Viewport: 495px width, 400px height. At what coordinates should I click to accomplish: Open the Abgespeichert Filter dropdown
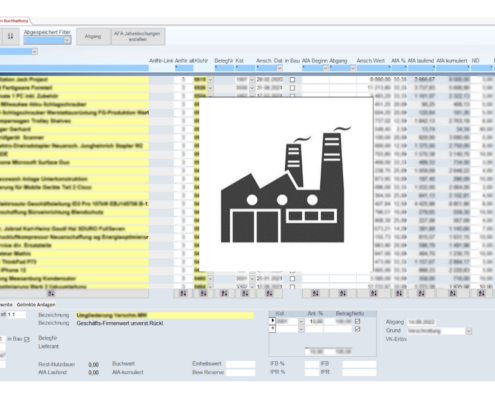click(67, 40)
